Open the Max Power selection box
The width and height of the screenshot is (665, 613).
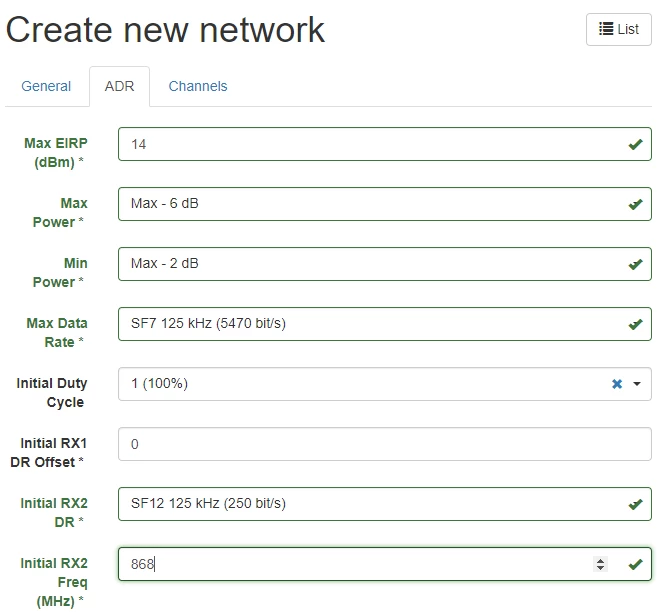(x=385, y=204)
